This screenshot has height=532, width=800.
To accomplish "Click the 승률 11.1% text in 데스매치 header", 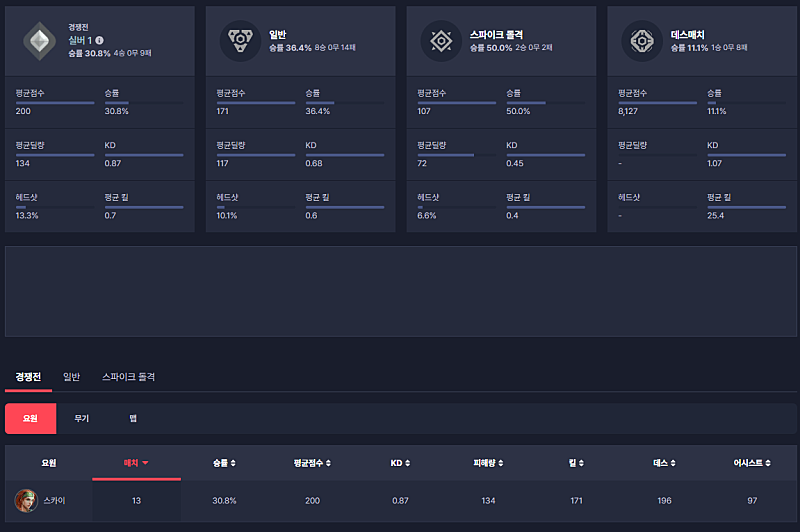I will (689, 47).
